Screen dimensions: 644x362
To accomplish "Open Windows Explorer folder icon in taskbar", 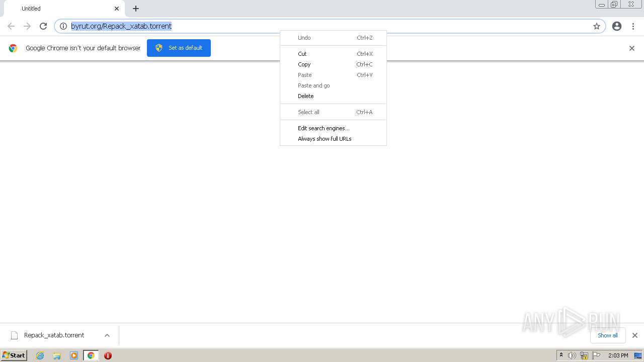I will tap(57, 355).
